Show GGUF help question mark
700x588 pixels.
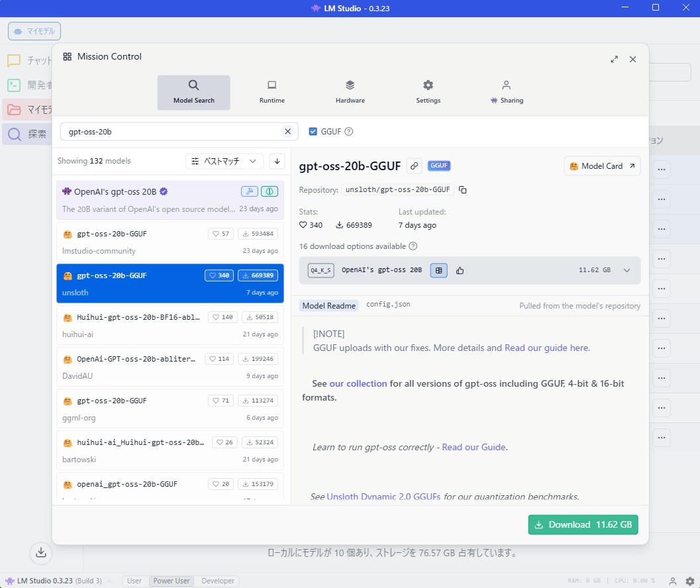click(348, 131)
